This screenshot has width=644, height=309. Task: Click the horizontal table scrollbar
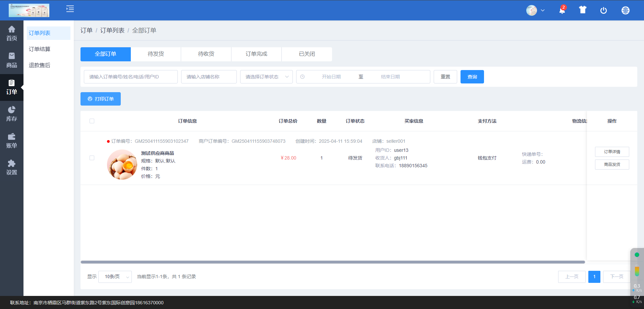(333, 262)
